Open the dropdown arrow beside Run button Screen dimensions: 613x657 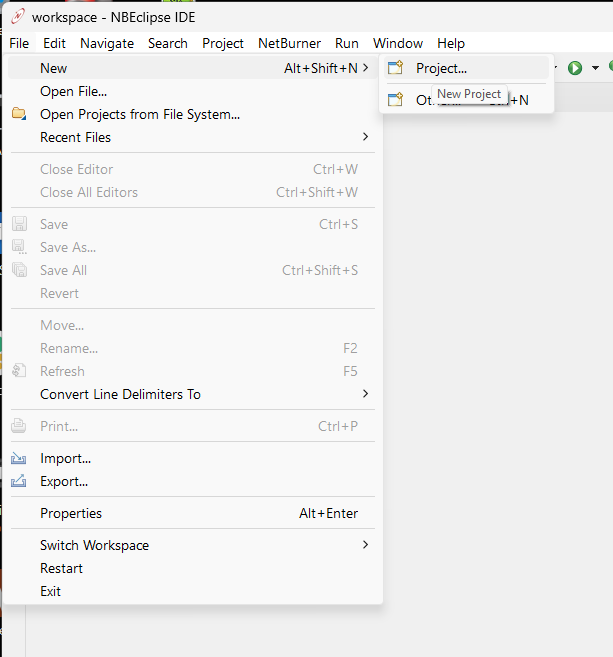[595, 68]
